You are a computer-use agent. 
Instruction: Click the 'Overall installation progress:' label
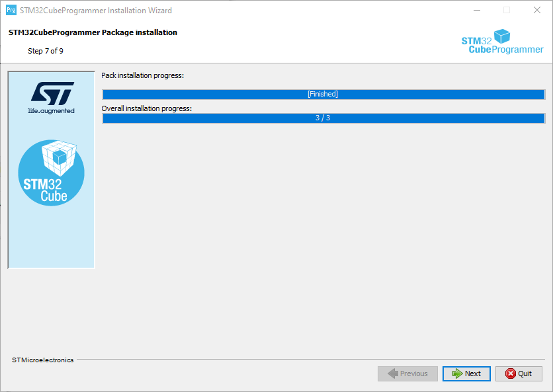147,108
